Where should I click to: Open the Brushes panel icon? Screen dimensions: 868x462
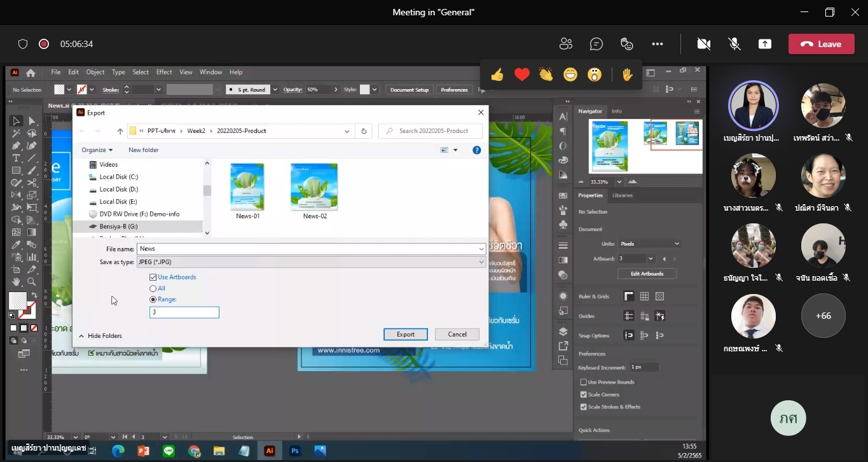563,210
